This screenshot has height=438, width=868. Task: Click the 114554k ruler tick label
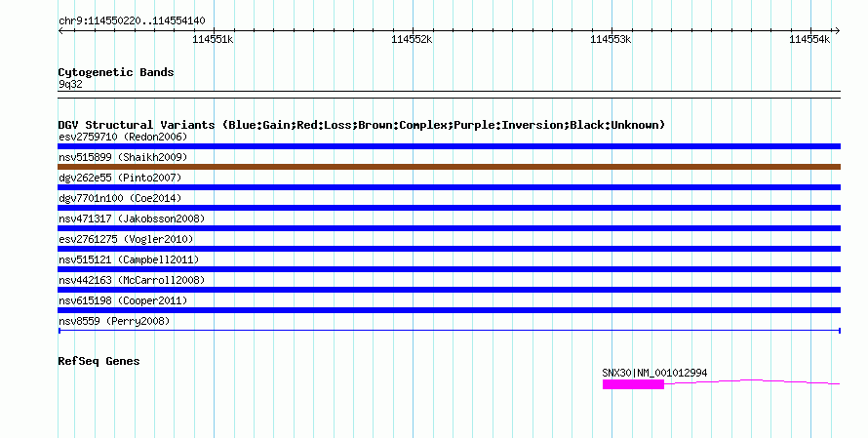coord(809,39)
